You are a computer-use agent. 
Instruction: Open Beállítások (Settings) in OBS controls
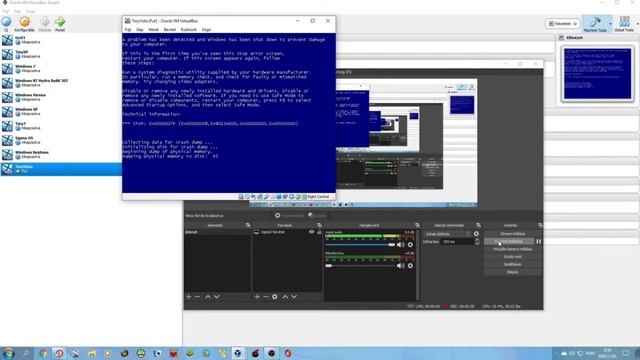tap(513, 264)
